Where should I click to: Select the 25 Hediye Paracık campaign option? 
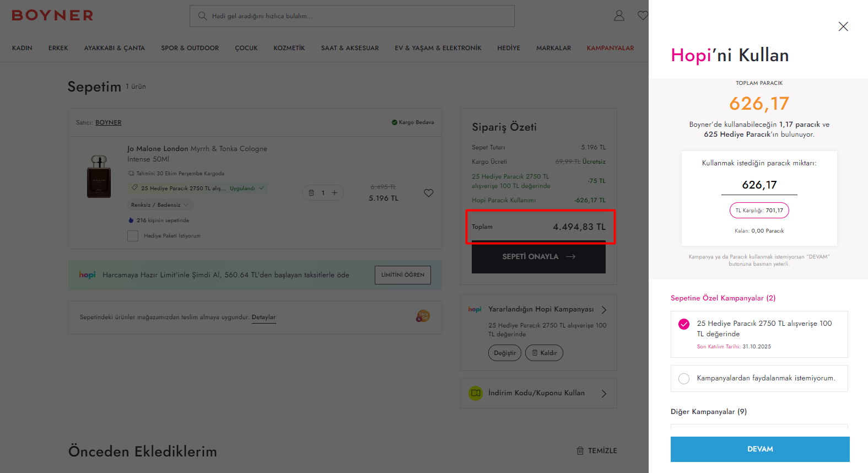pos(684,324)
